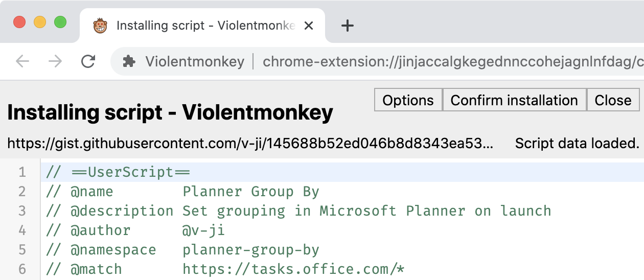644x280 pixels.
Task: Go back to the previous page
Action: tap(22, 62)
